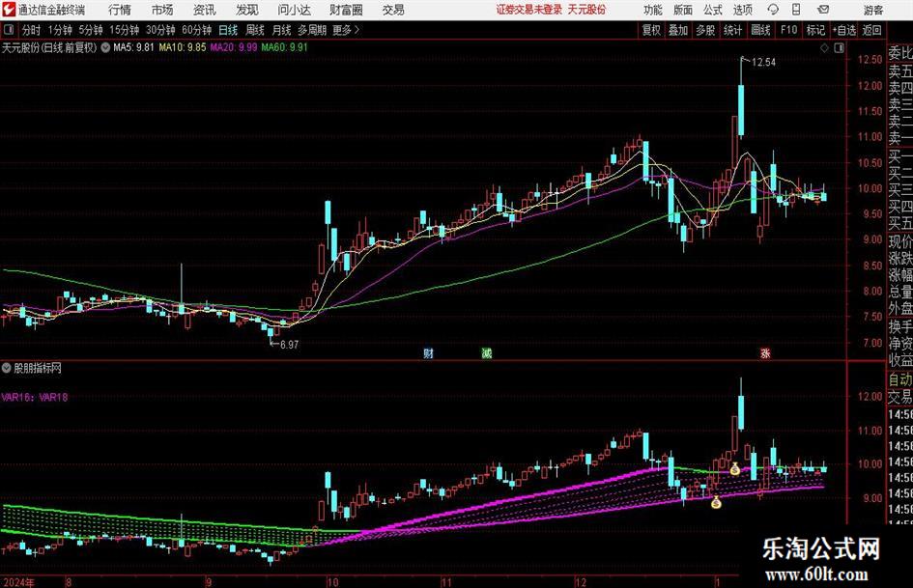This screenshot has height=588, width=913.
Task: Click the upper money bag signal icon
Action: (735, 468)
